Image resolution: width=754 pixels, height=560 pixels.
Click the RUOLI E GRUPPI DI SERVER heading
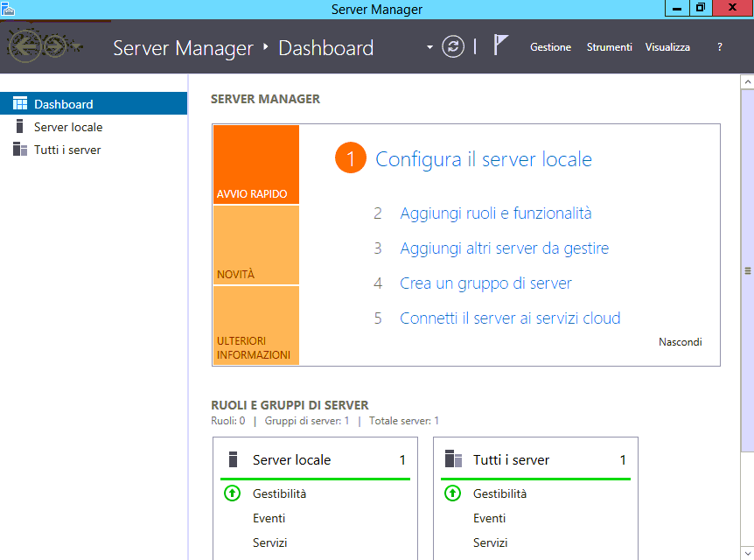(290, 405)
